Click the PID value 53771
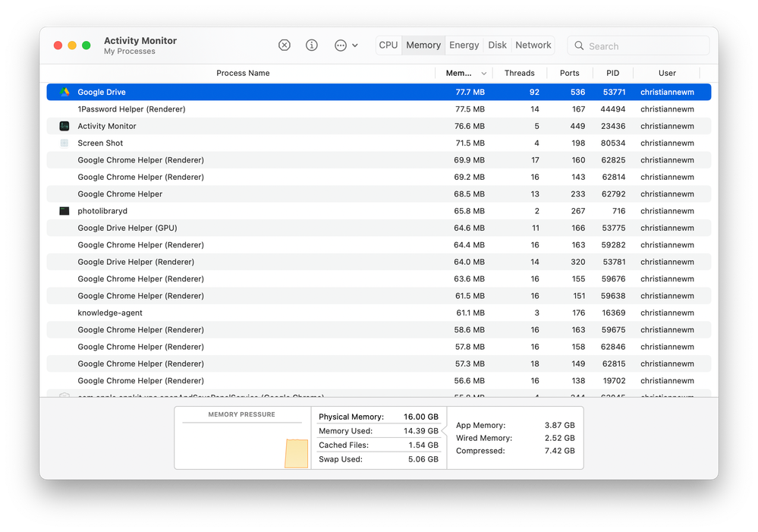Screen dimensions: 758x532 coord(614,92)
